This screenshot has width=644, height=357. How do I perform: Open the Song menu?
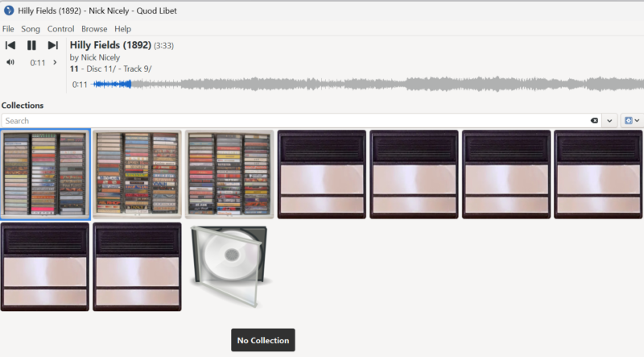31,29
